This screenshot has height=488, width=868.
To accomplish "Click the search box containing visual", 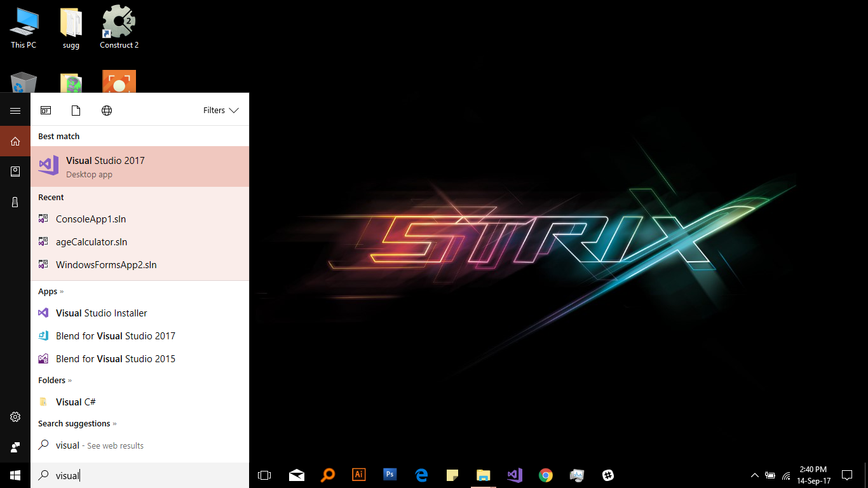I will click(140, 475).
